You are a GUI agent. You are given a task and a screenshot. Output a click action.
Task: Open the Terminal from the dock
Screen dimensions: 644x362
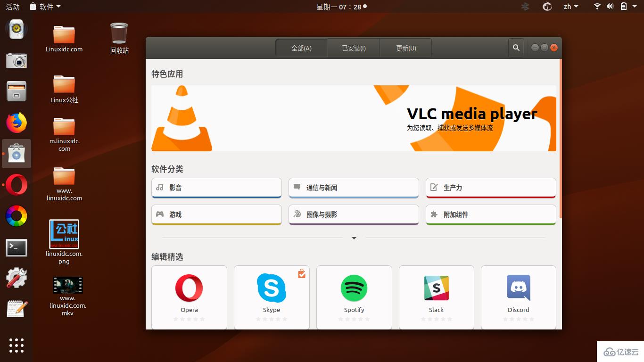click(17, 247)
